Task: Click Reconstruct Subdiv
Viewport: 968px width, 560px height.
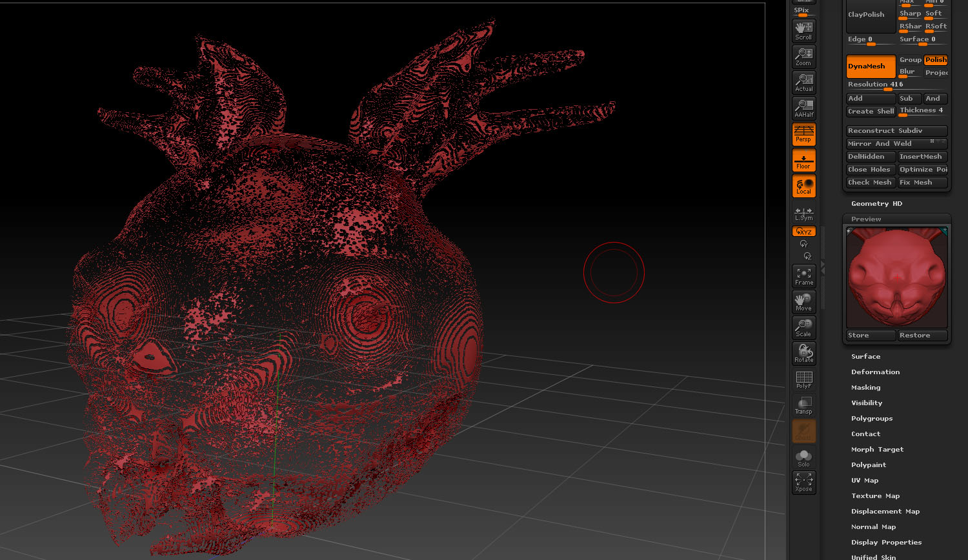Action: click(x=897, y=131)
